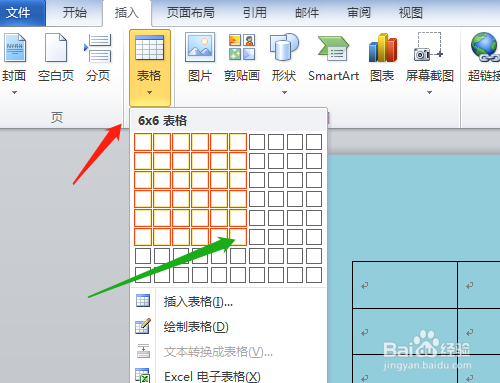Insert a 图表 chart
Screen dimensions: 500x383
pyautogui.click(x=382, y=57)
